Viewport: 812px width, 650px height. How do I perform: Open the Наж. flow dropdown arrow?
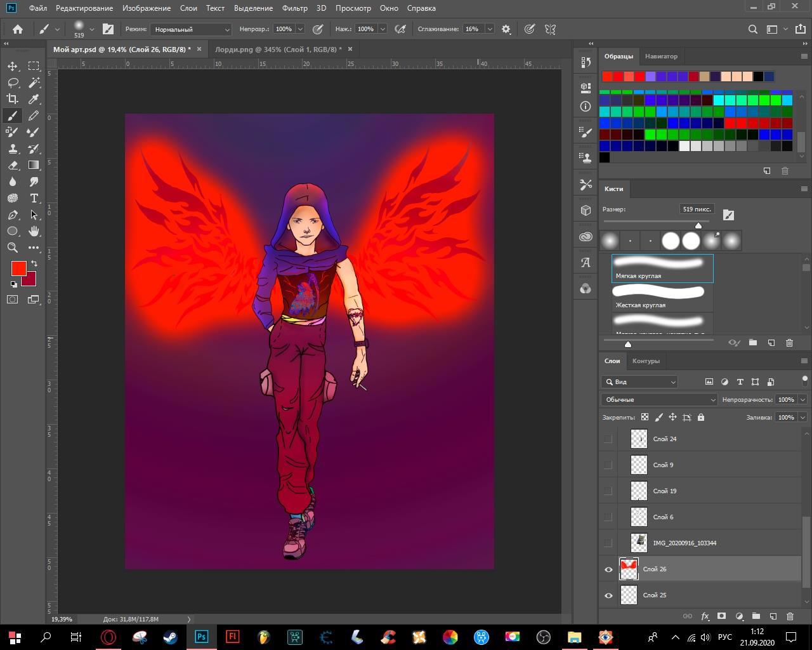[383, 29]
